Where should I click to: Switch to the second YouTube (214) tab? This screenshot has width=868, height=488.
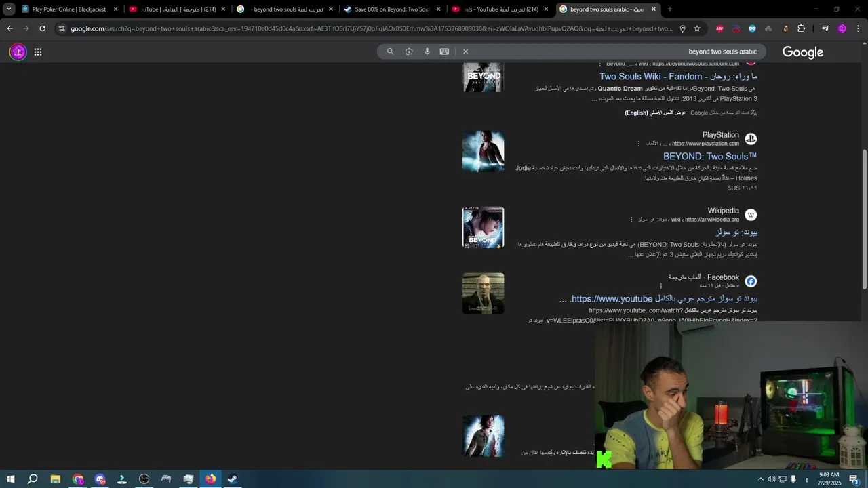pyautogui.click(x=500, y=9)
